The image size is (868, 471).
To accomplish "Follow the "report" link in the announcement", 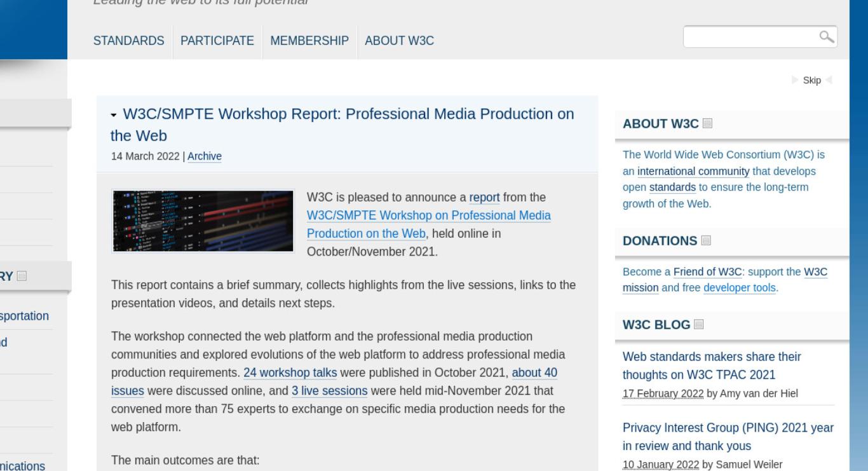I will coord(484,198).
